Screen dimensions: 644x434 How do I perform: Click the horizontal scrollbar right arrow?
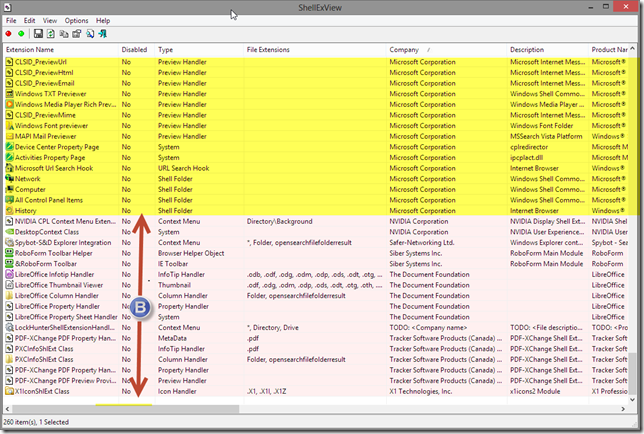tap(623, 409)
